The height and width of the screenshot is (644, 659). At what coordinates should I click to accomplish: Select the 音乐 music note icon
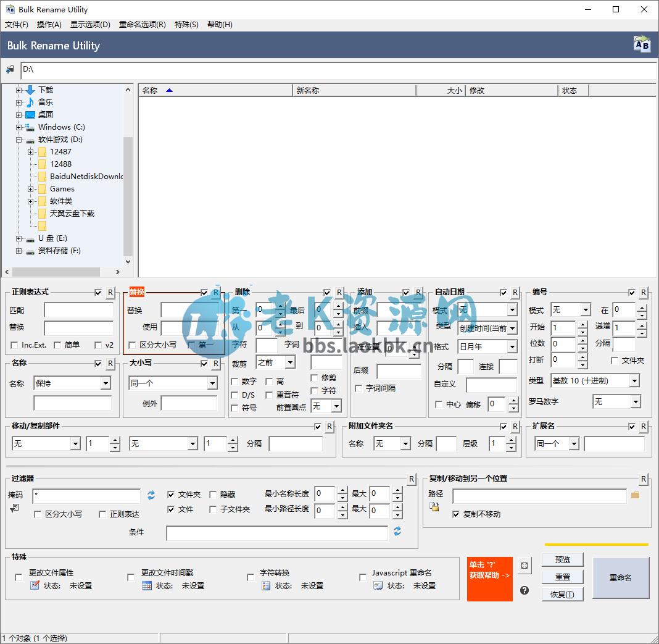click(x=30, y=102)
